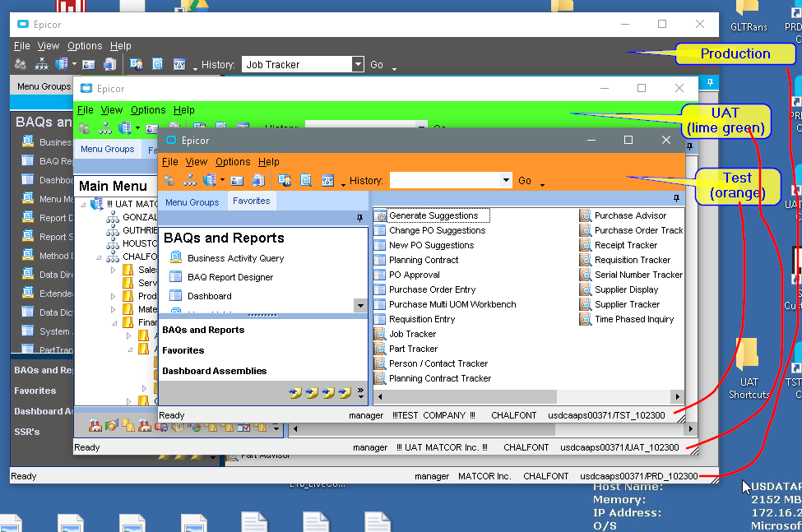Select GONZALES site in UAT tree
802x532 pixels.
(132, 217)
